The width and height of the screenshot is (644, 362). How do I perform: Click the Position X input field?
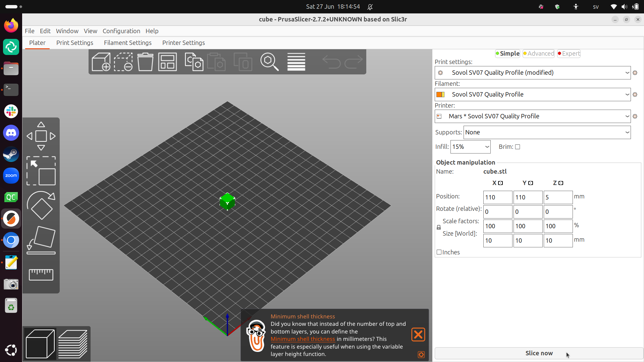pos(498,197)
